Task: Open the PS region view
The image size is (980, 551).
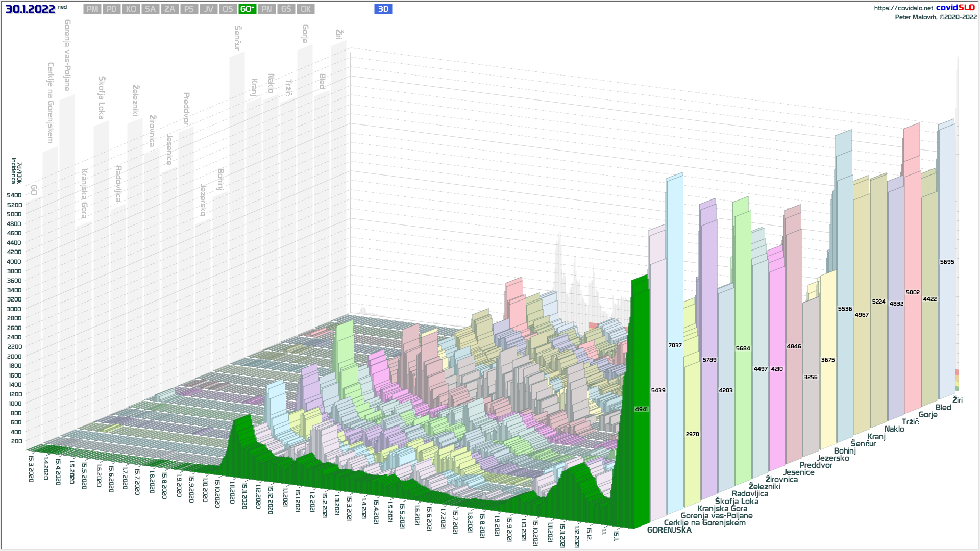Action: tap(189, 9)
